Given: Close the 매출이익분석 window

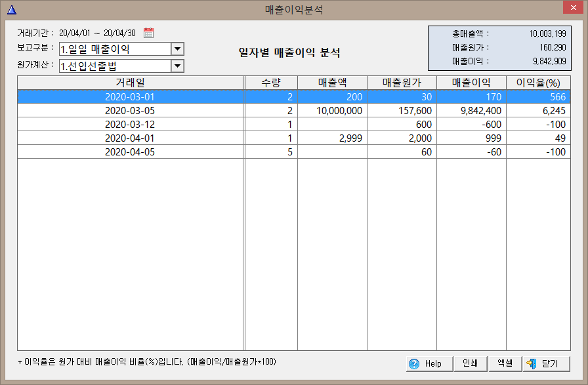Looking at the screenshot, I should click(x=573, y=7).
